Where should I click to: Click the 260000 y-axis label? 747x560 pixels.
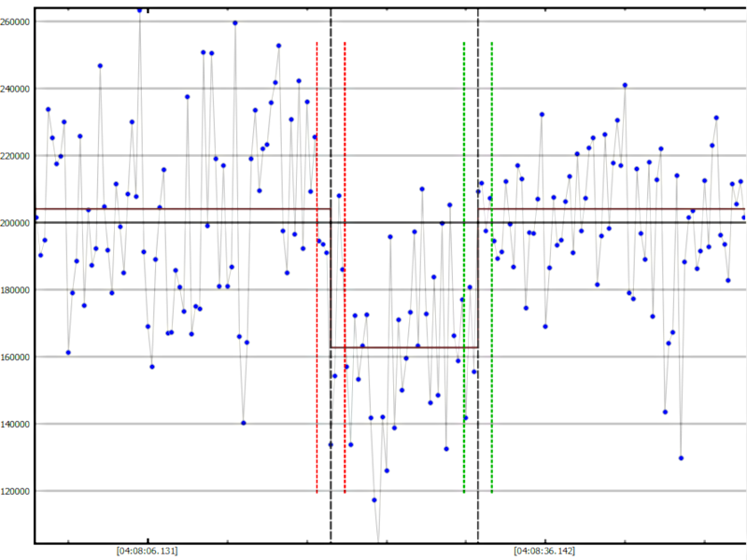(x=17, y=21)
